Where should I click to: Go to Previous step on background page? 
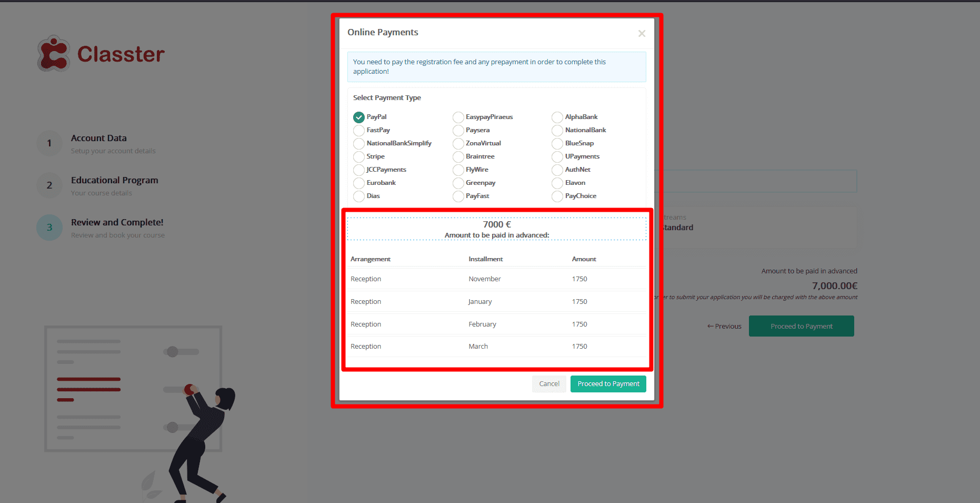724,326
